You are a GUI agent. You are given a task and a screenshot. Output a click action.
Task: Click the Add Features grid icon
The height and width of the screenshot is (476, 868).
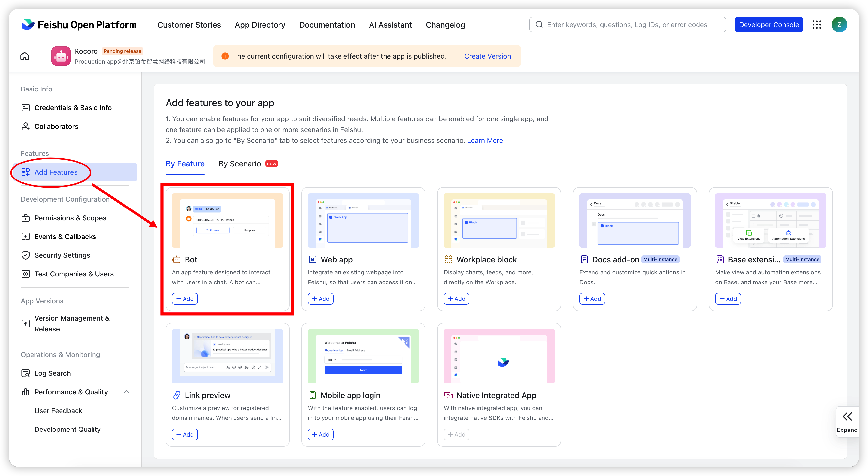coord(26,172)
